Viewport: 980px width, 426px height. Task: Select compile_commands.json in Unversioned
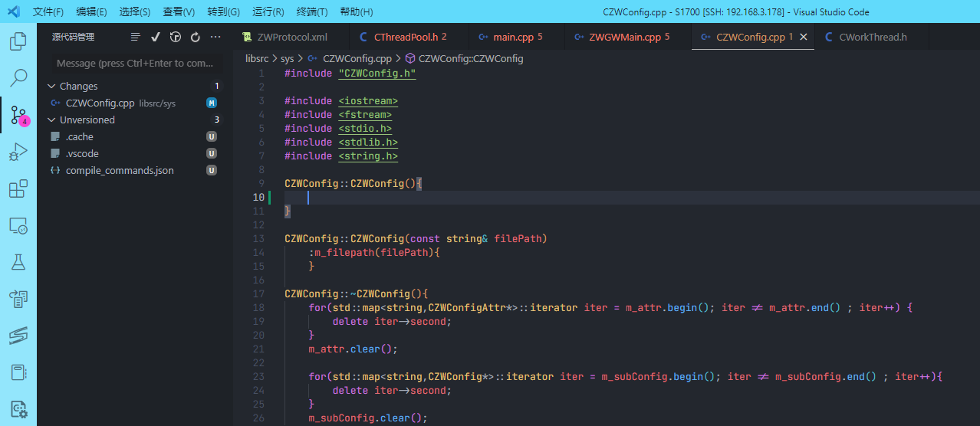coord(135,170)
